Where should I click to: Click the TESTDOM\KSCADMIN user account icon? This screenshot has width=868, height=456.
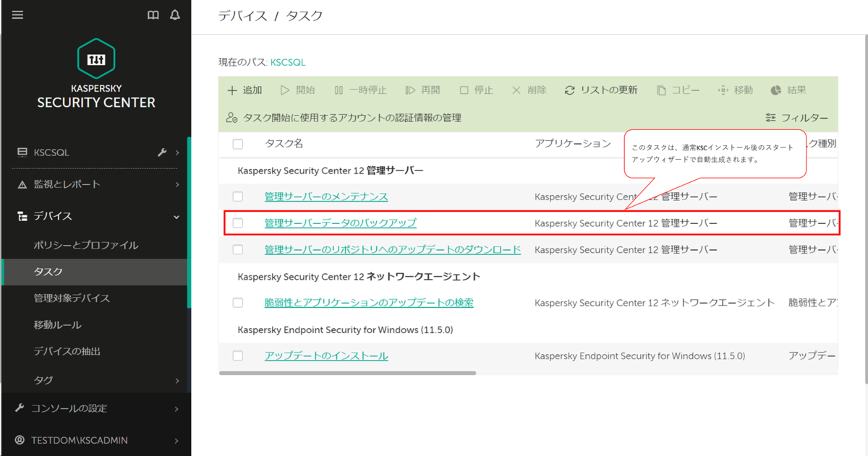[x=20, y=440]
